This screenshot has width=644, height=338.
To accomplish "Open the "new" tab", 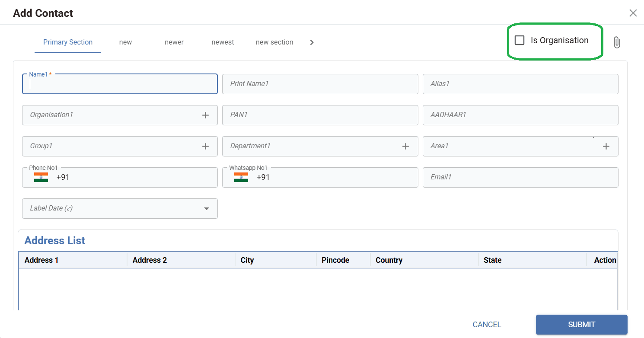I will pos(125,42).
